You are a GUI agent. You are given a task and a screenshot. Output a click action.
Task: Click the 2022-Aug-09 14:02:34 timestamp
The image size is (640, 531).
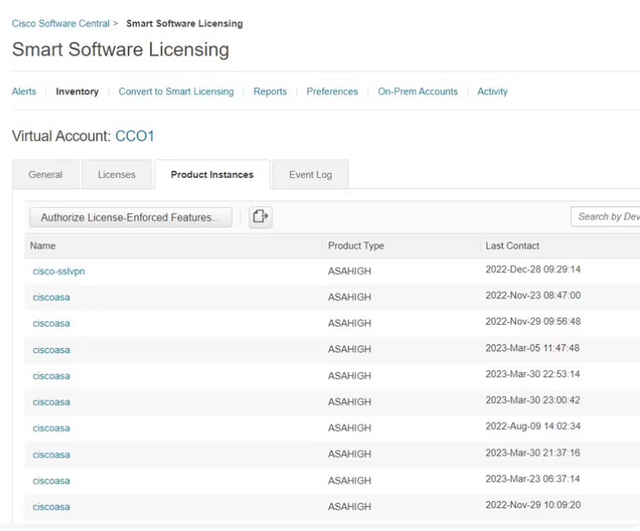click(533, 427)
